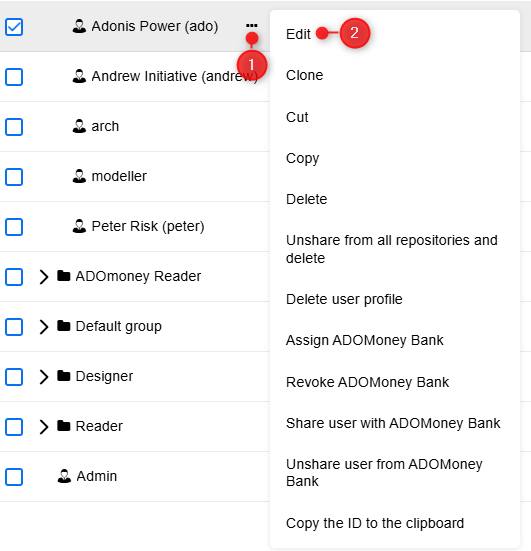Click the user icon next to arch

pos(79,126)
